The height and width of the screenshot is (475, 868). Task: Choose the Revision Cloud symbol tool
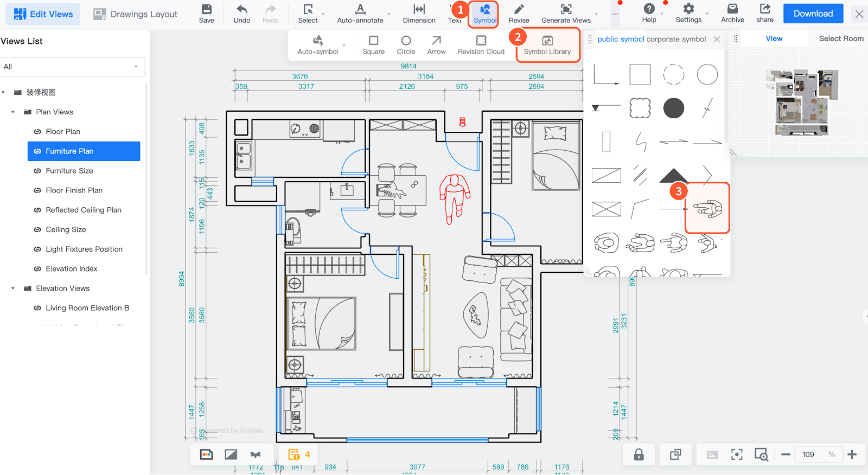481,44
